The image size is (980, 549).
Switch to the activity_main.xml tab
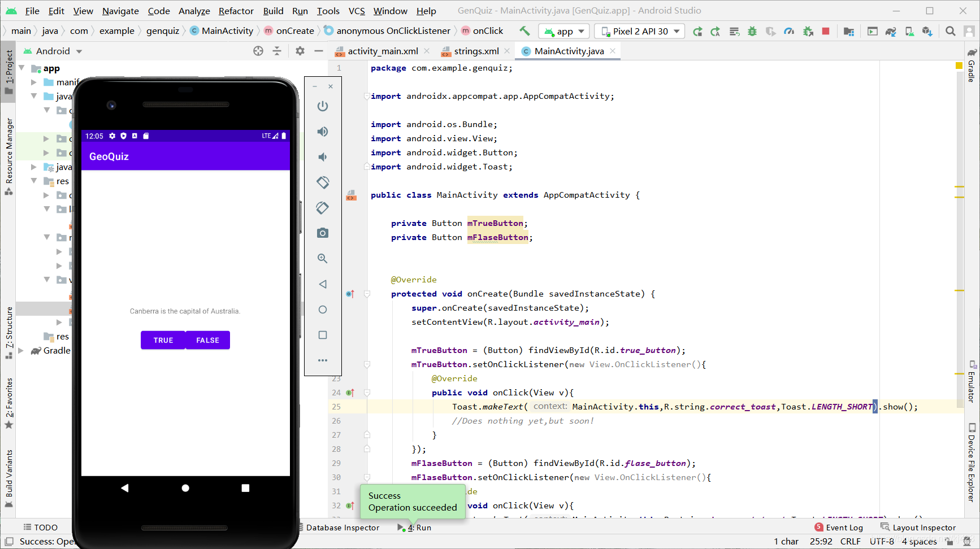coord(383,51)
